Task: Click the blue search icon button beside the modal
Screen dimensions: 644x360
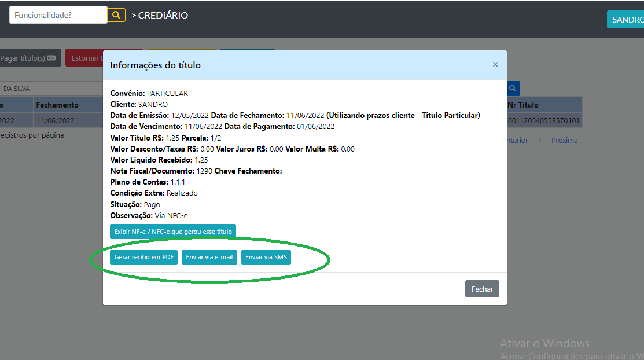Action: 513,89
